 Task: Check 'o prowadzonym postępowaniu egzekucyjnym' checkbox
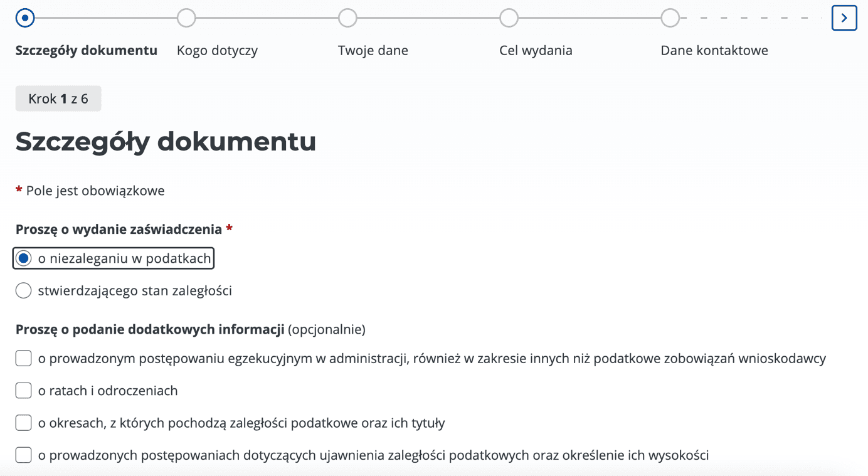[24, 359]
